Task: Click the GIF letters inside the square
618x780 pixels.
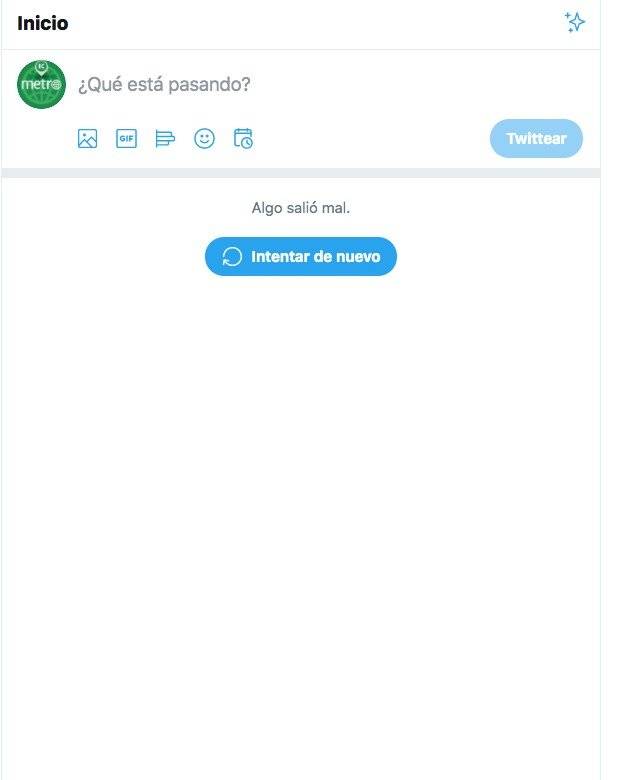Action: 126,138
